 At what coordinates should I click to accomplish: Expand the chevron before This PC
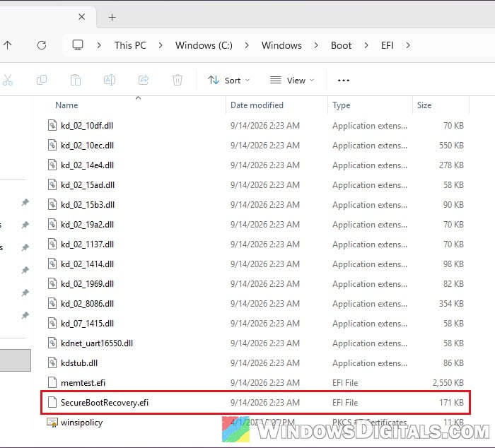pyautogui.click(x=99, y=45)
